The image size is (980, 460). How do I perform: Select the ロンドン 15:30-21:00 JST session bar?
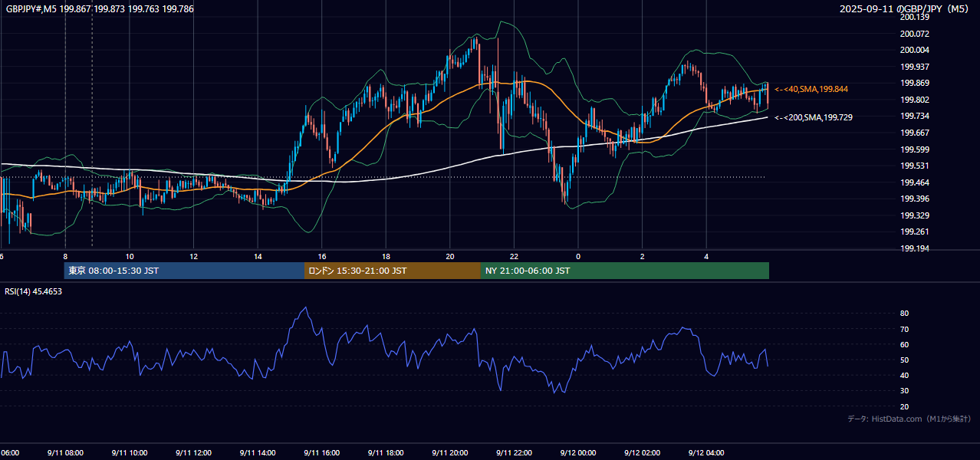[393, 271]
